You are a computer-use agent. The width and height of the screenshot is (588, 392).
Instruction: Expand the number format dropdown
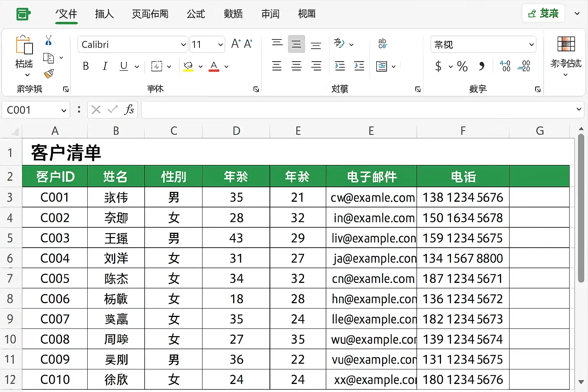[531, 45]
